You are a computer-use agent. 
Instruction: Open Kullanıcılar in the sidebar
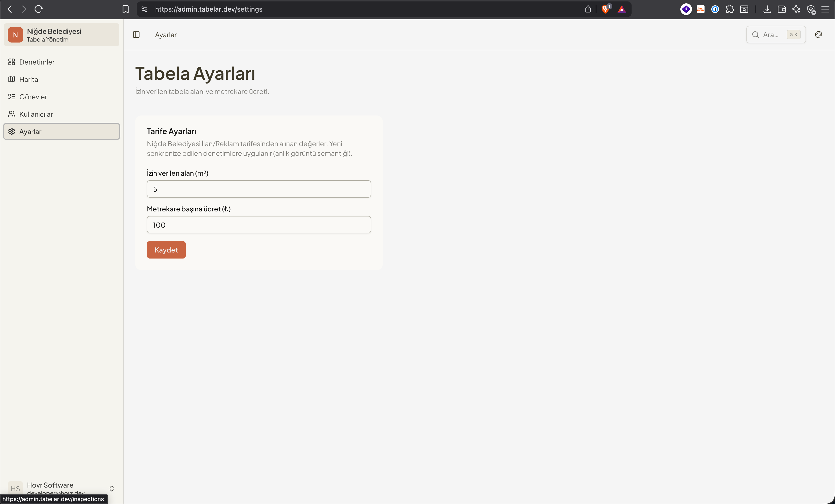(x=61, y=114)
